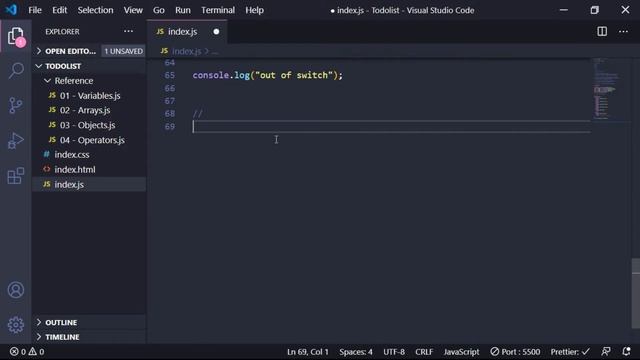Click the comment slashes on line 68
640x360 pixels.
[198, 113]
